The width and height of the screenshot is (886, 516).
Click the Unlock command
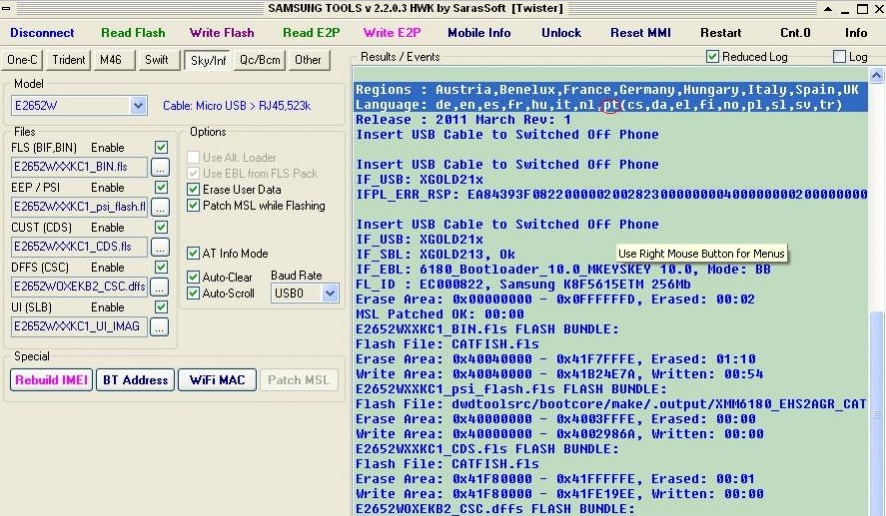pos(561,33)
